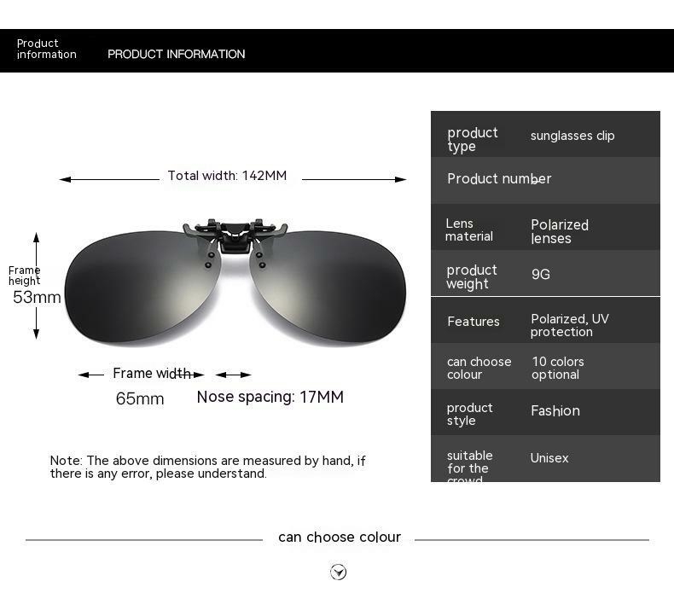Click the left dark sunglasses lens
This screenshot has width=674, height=616.
[x=141, y=287]
